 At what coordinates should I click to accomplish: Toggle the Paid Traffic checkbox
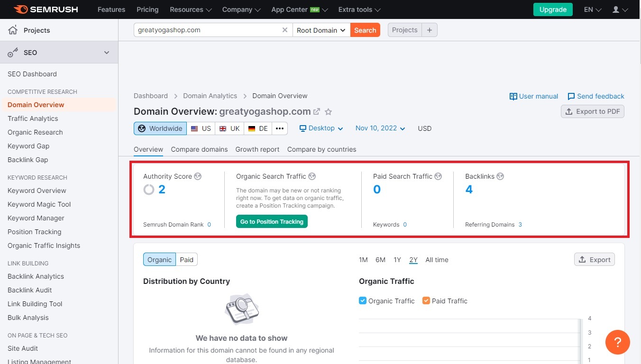426,300
